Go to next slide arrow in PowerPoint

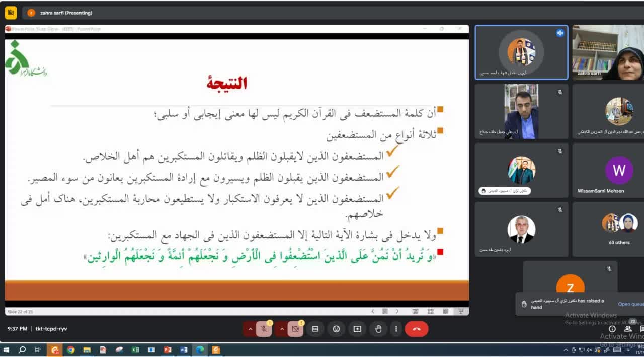397,311
